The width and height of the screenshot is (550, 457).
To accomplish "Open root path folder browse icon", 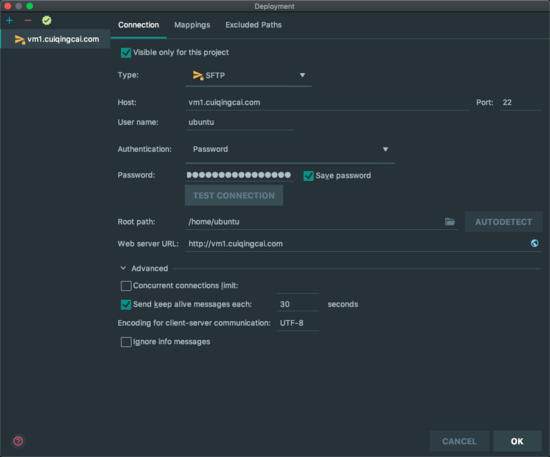I will click(x=450, y=222).
